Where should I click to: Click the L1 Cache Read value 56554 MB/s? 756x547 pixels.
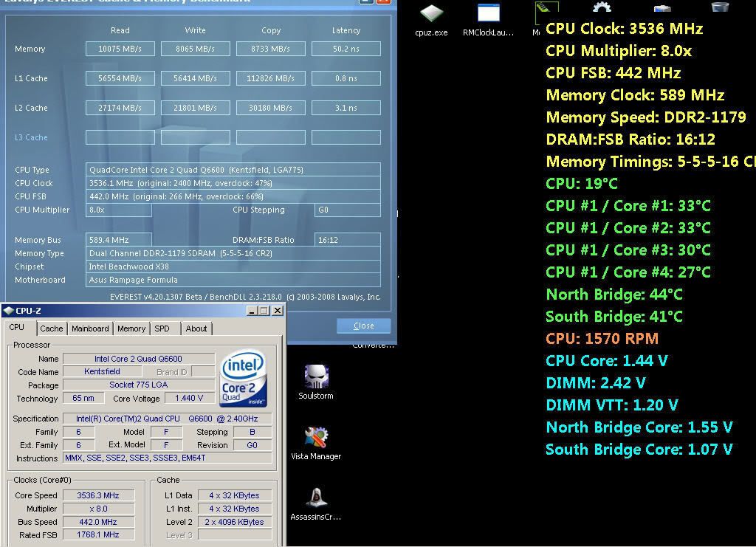click(x=120, y=78)
